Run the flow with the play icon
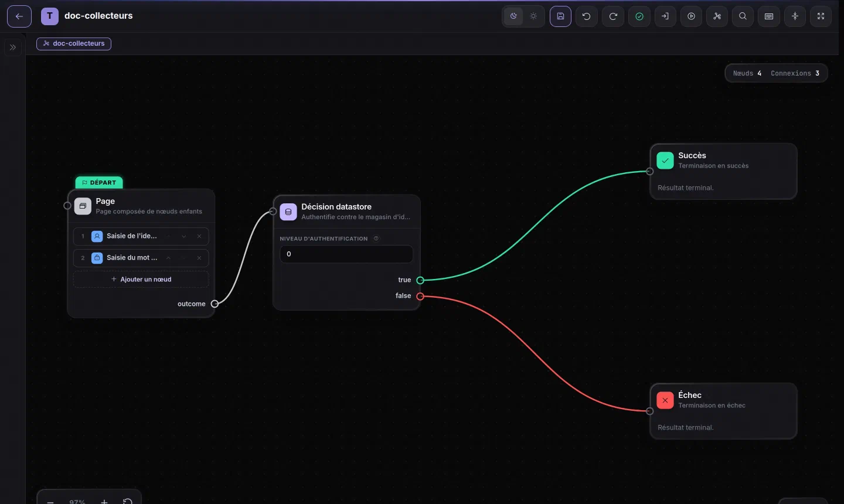This screenshot has height=504, width=844. coord(692,16)
